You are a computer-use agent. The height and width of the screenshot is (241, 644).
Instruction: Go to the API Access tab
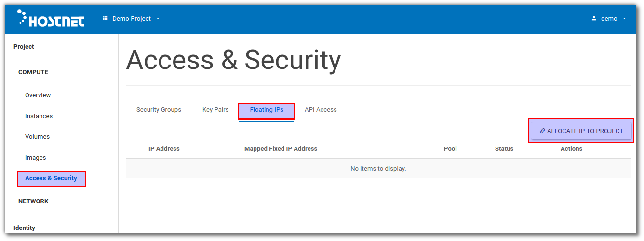(321, 110)
